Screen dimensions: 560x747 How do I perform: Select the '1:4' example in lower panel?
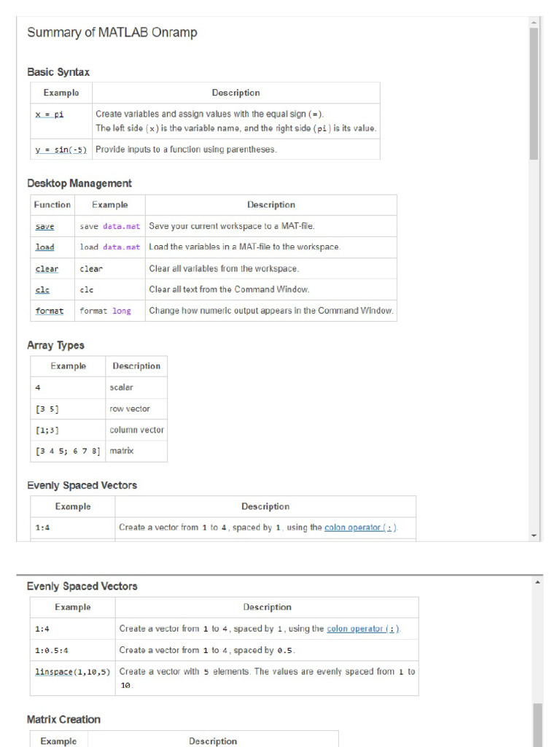(x=42, y=629)
